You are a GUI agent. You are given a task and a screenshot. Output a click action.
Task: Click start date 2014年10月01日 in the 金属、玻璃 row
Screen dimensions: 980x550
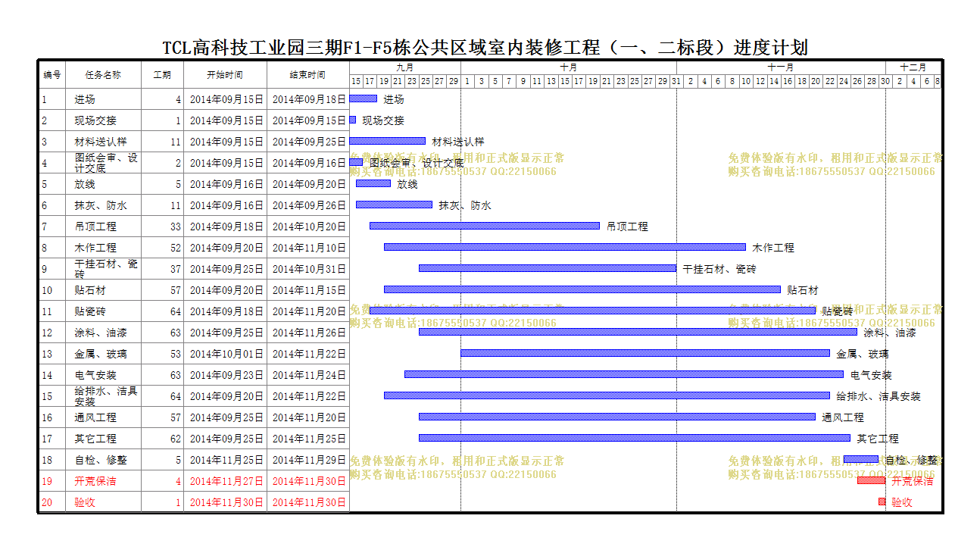[226, 354]
